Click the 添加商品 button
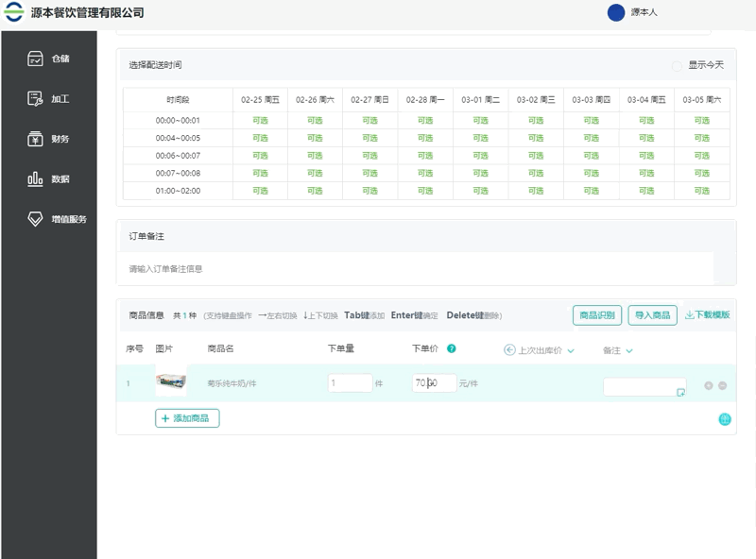This screenshot has width=756, height=559. click(x=187, y=418)
